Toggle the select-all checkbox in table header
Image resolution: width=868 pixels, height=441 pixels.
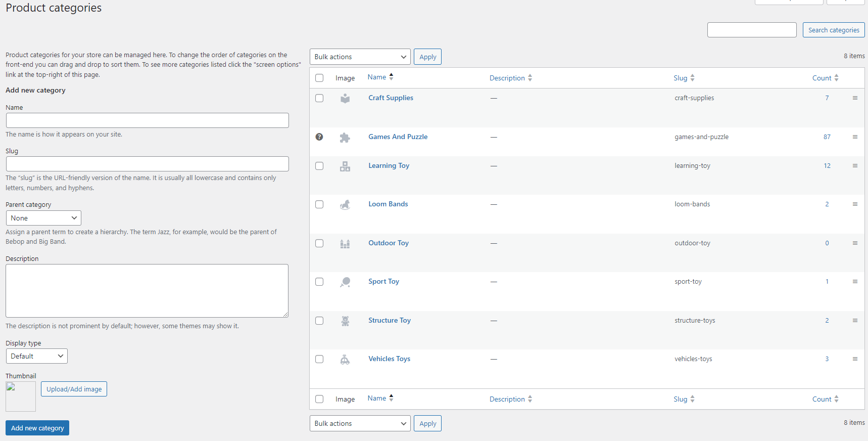point(319,78)
